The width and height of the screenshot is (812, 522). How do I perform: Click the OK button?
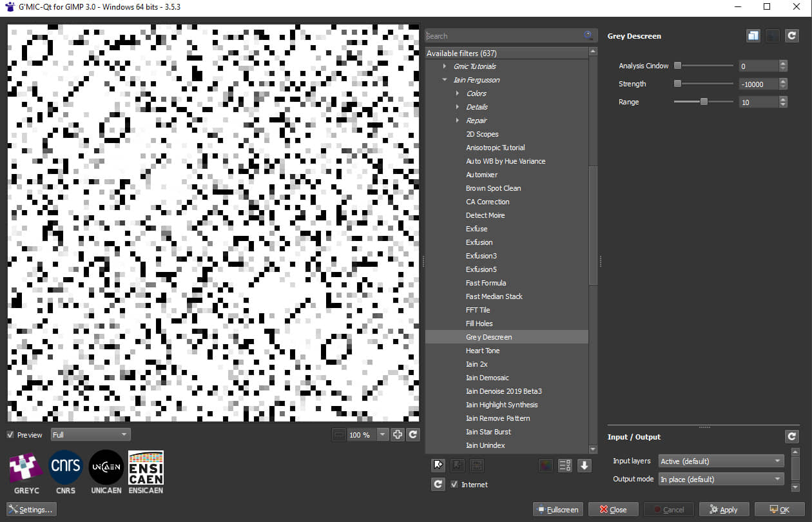780,510
